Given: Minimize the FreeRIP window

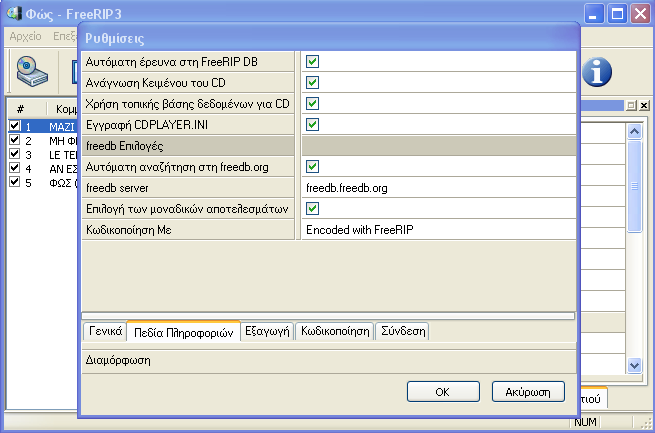Looking at the screenshot, I should point(594,14).
